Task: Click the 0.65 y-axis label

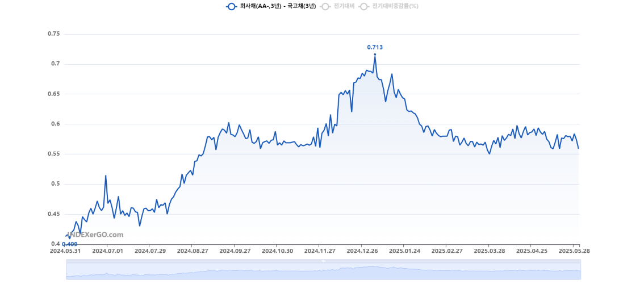Action: tap(54, 94)
